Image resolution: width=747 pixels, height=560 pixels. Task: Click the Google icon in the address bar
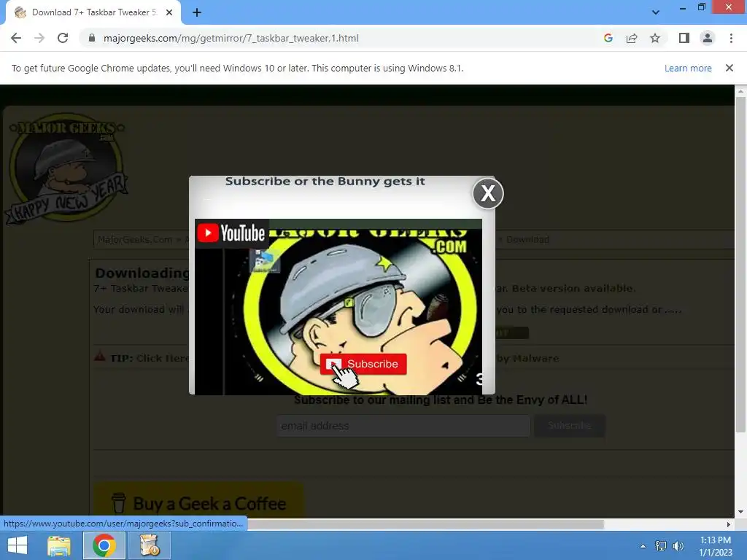click(x=608, y=38)
